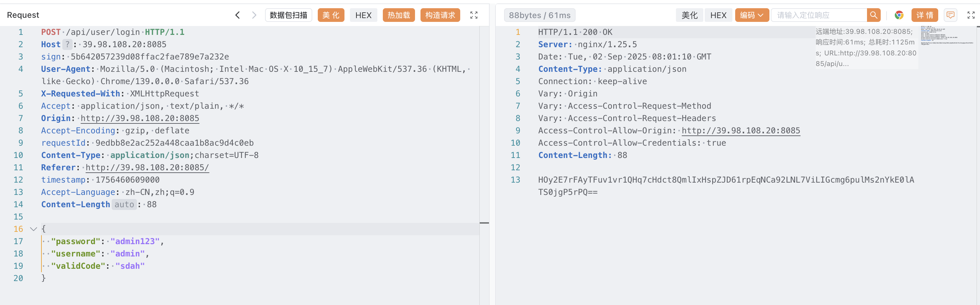Expand the Request panel to fullscreen
This screenshot has width=980, height=305.
474,15
